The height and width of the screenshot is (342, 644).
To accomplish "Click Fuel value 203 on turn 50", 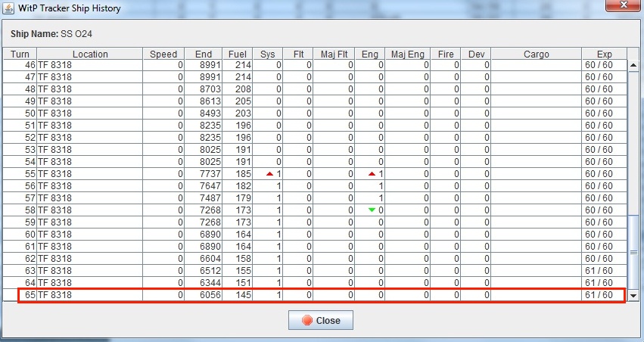I will 243,113.
